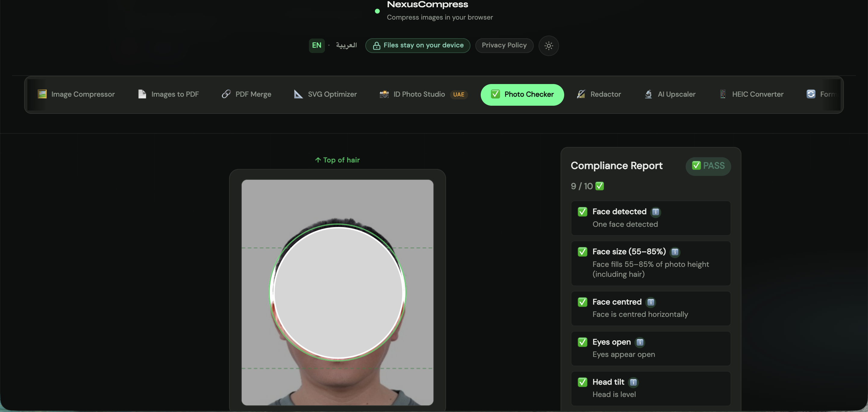This screenshot has height=412, width=868.
Task: Open the Redactor tab
Action: [x=599, y=94]
